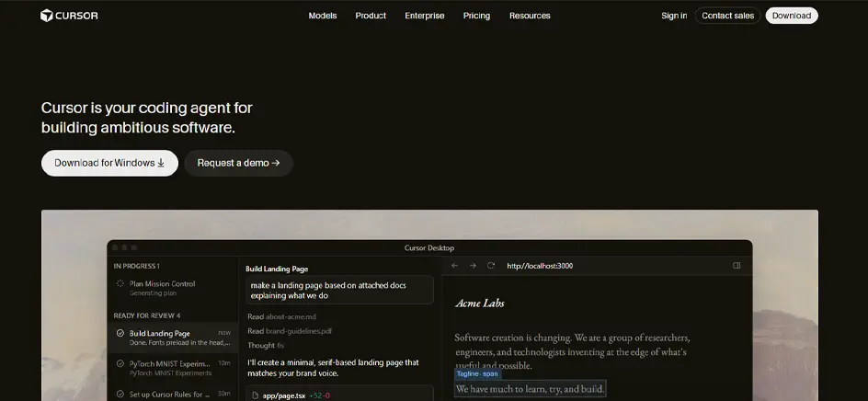The image size is (868, 401).
Task: Open the PyTorch MNIST Experiments task
Action: pyautogui.click(x=173, y=368)
